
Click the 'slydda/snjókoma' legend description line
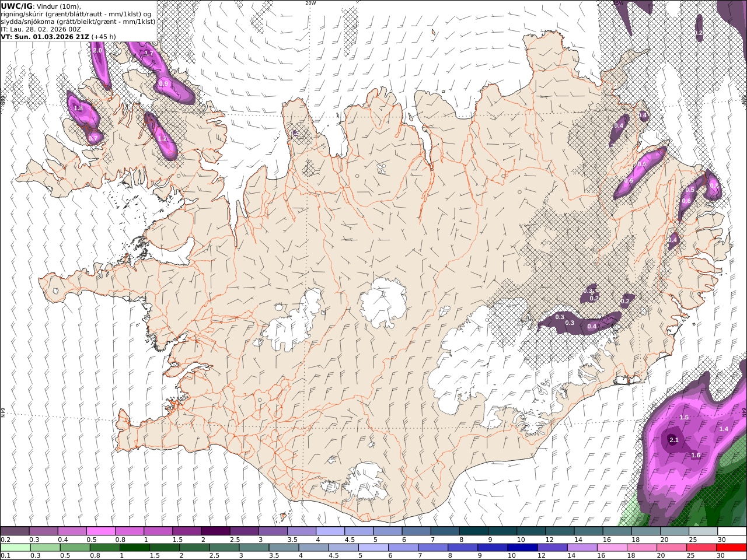coord(78,21)
